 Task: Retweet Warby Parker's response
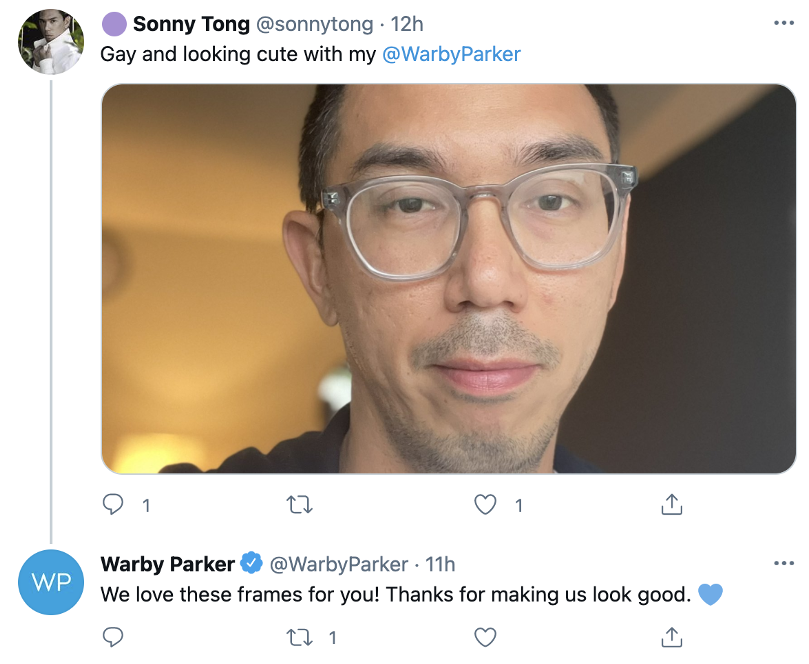(299, 637)
